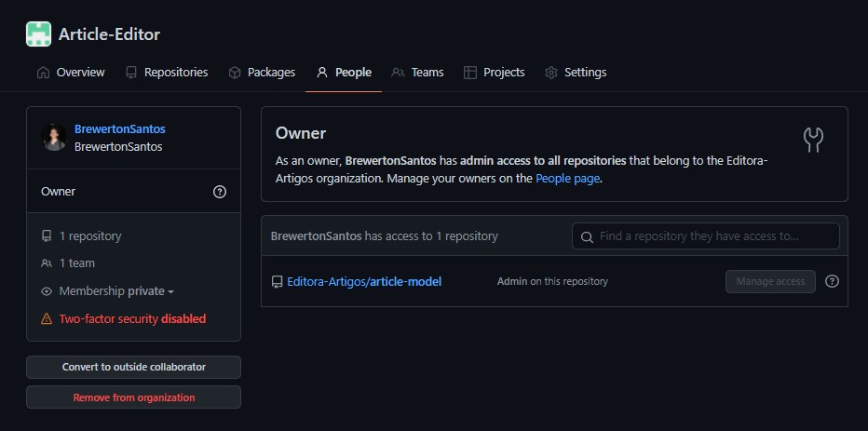Select the People tab
The height and width of the screenshot is (431, 868).
[x=344, y=73]
